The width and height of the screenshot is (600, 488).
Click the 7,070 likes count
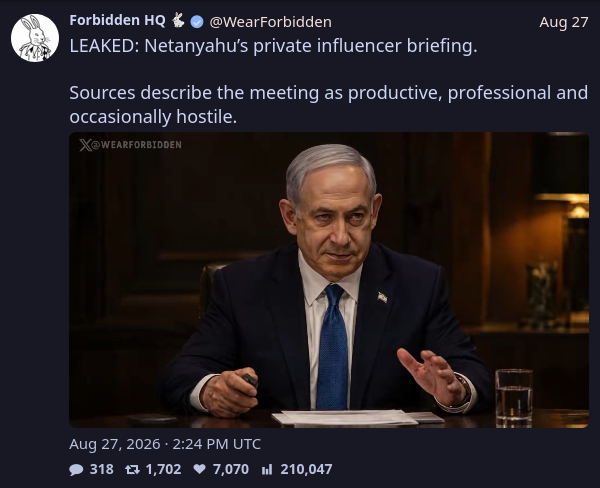[x=231, y=469]
